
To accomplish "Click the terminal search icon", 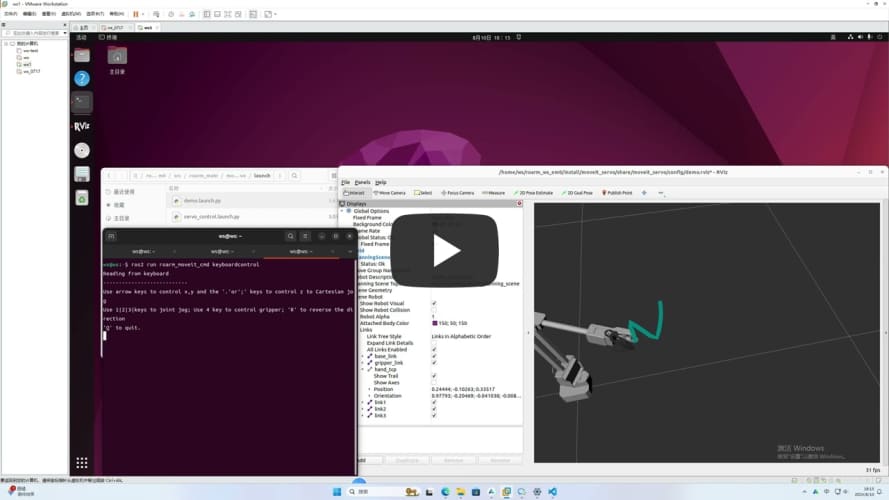I will [x=290, y=236].
